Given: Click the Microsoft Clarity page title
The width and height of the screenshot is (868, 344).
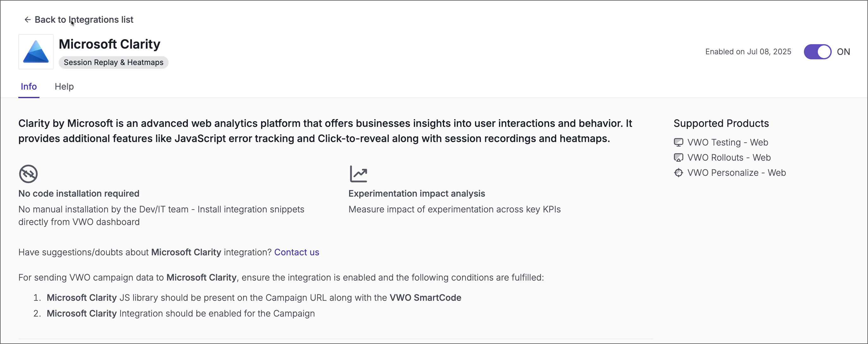Looking at the screenshot, I should (x=110, y=44).
